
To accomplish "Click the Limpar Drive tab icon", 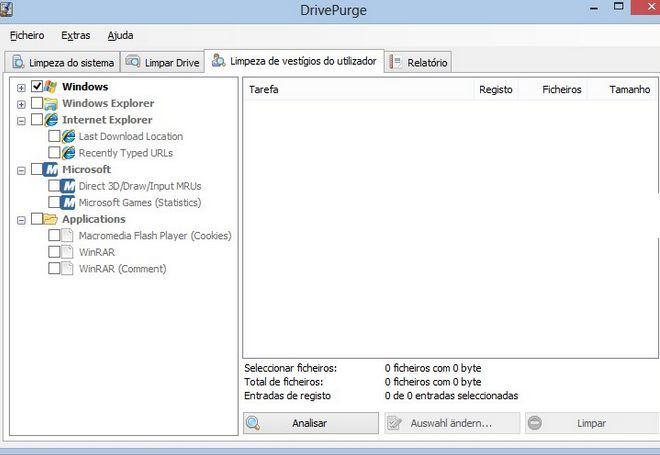I will tap(133, 62).
